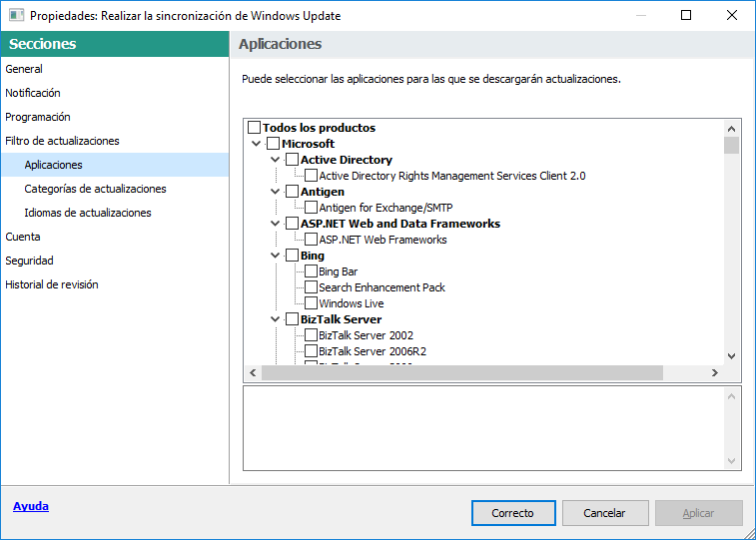The image size is (756, 540).
Task: Open the Ayuda help link
Action: click(x=31, y=506)
